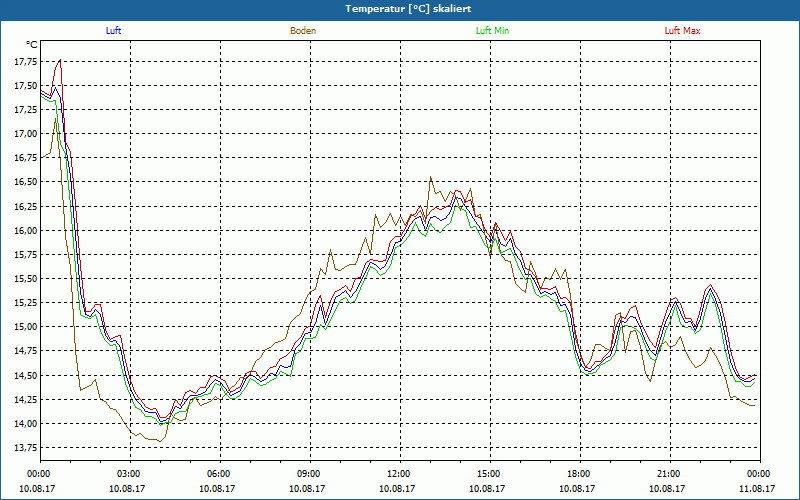Click the 12:00 time axis label
Viewport: 800px width, 500px height.
pos(400,473)
